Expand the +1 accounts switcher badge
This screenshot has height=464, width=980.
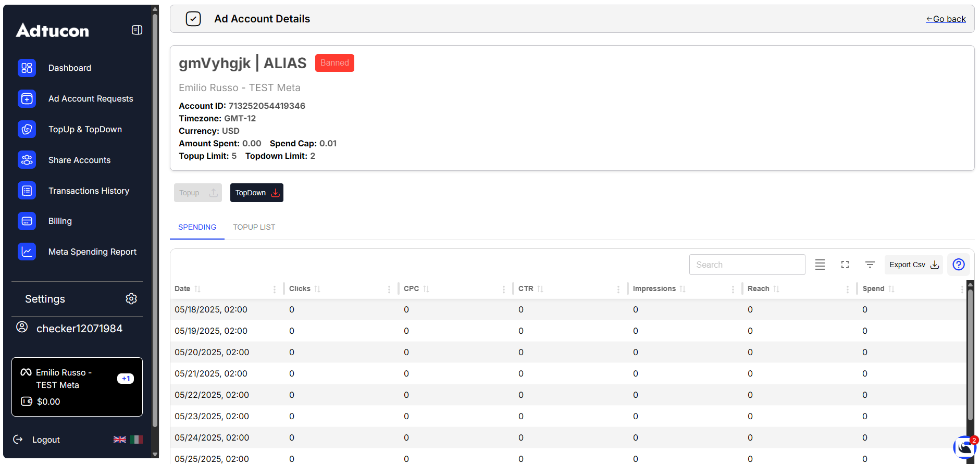coord(126,379)
